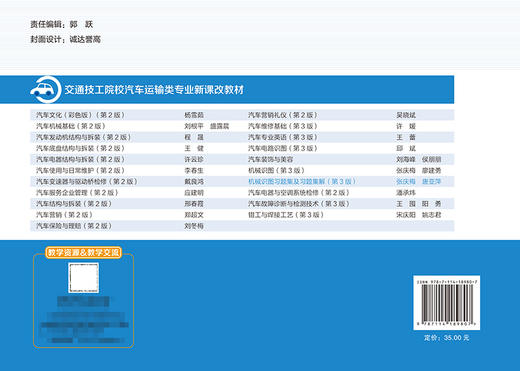Click the 封面设计 line
This screenshot has width=520, height=371.
pyautogui.click(x=65, y=39)
